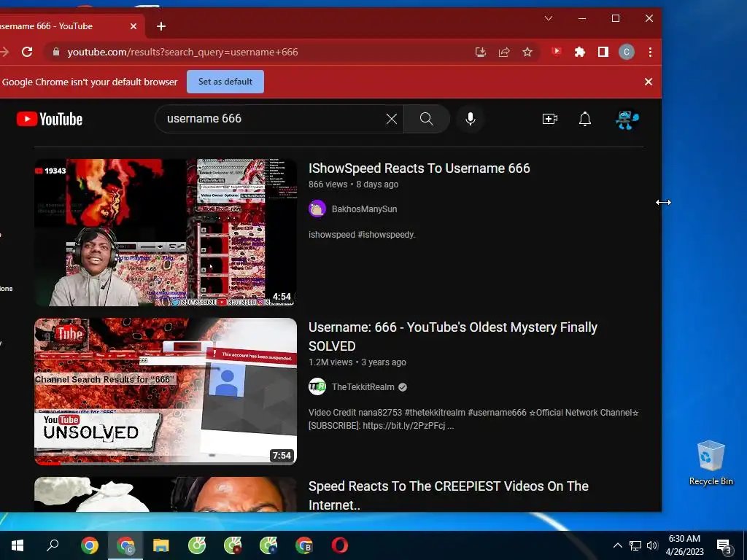Open the network tray icon

(x=635, y=545)
